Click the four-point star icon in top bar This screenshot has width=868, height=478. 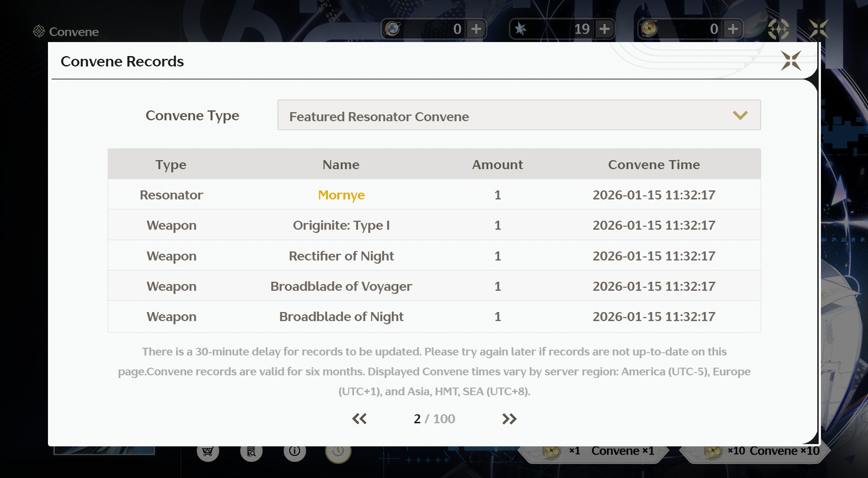pos(778,29)
